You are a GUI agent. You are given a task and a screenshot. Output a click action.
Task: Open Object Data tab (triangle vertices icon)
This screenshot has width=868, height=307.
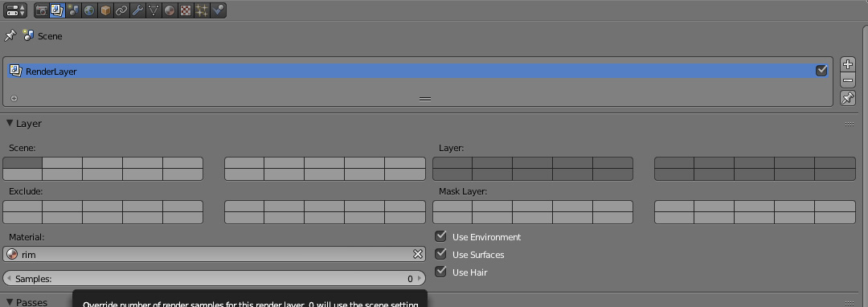[154, 10]
